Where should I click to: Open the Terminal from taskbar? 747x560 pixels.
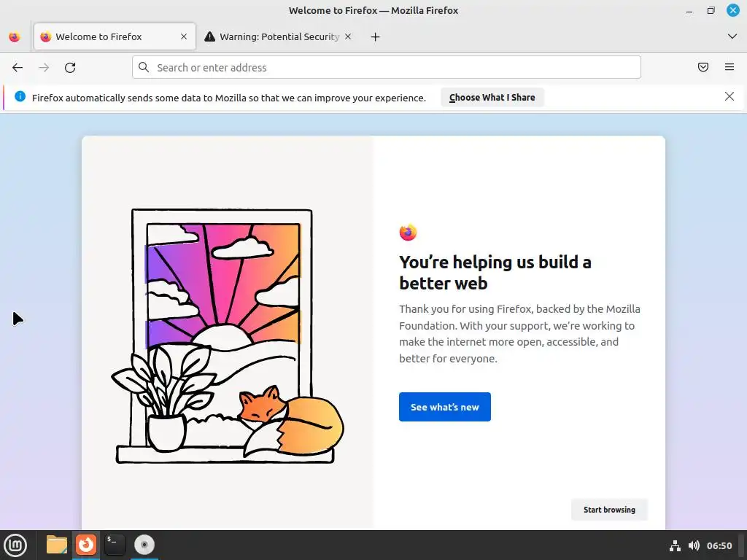pyautogui.click(x=115, y=545)
